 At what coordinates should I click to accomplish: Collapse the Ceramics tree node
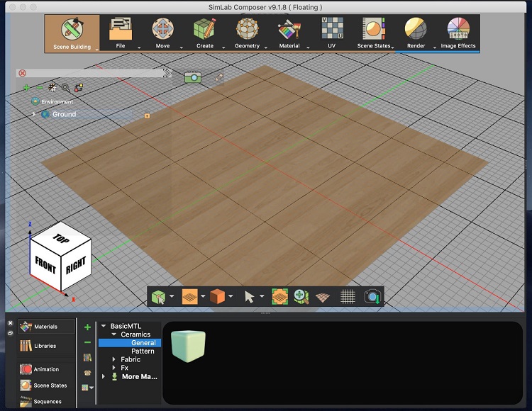point(114,334)
